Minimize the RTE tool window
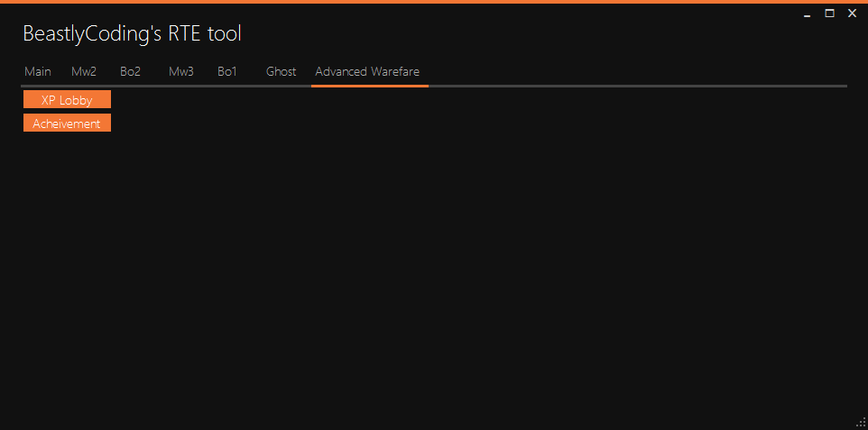The image size is (868, 430). tap(808, 14)
